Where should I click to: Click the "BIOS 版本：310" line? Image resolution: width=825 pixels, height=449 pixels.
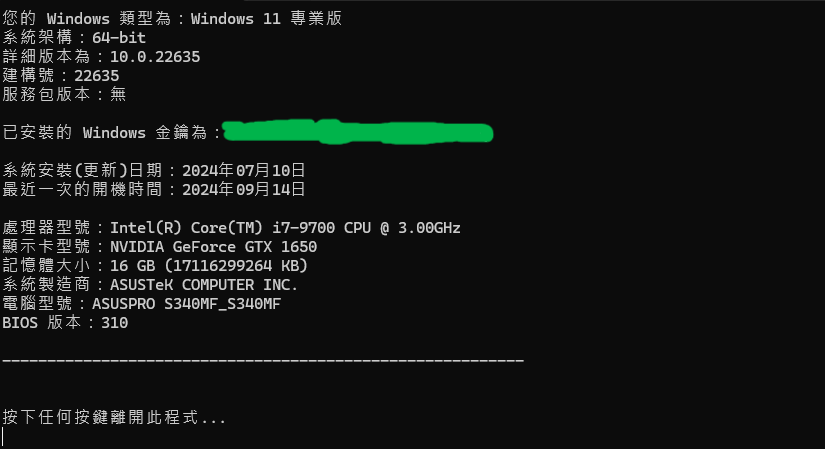coord(65,323)
